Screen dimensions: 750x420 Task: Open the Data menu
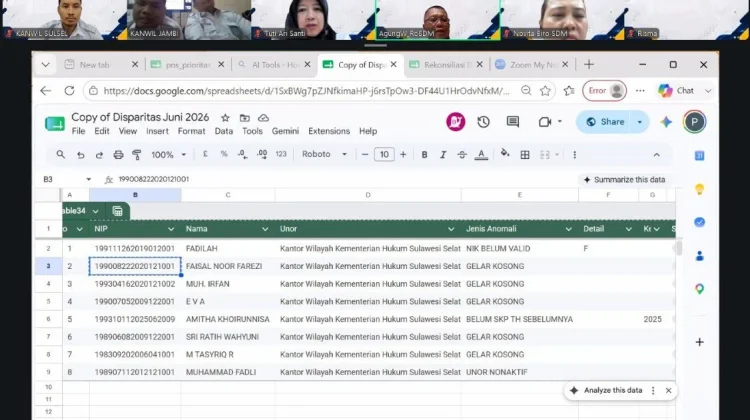tap(223, 131)
